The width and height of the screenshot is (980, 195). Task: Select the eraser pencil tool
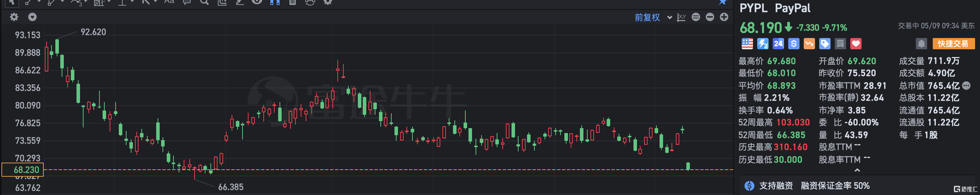click(x=240, y=2)
